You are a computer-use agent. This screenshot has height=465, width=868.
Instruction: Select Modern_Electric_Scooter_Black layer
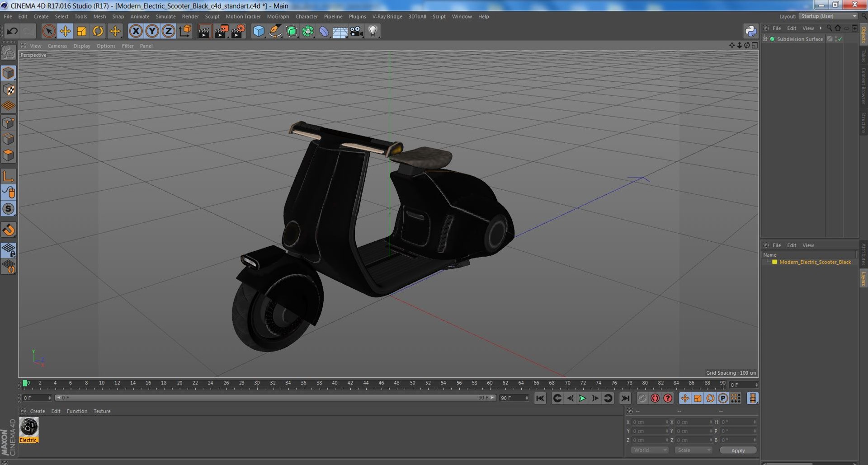pos(815,262)
